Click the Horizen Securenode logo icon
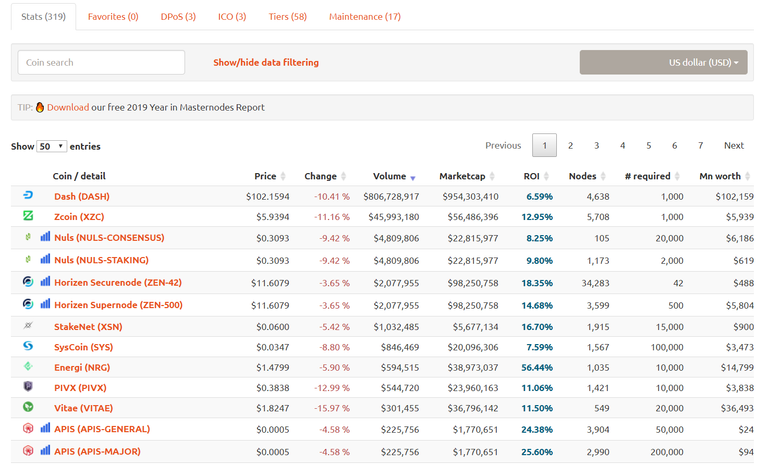The width and height of the screenshot is (768, 465). pyautogui.click(x=28, y=282)
